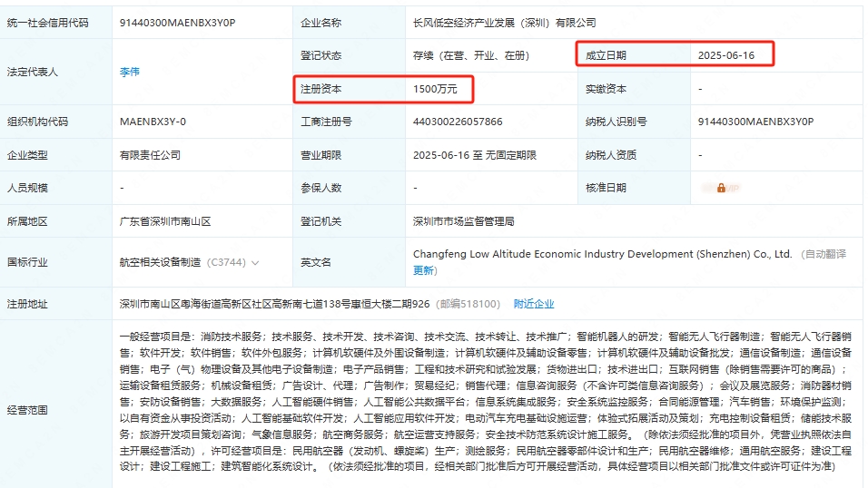The width and height of the screenshot is (868, 488).
Task: Click the 登记机关 label
Action: 321,222
